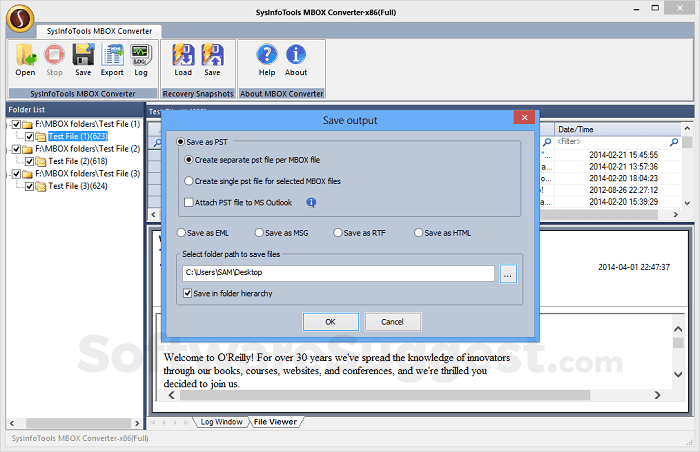Select Test File (1)(623) tree item
The image size is (700, 452).
click(x=78, y=136)
